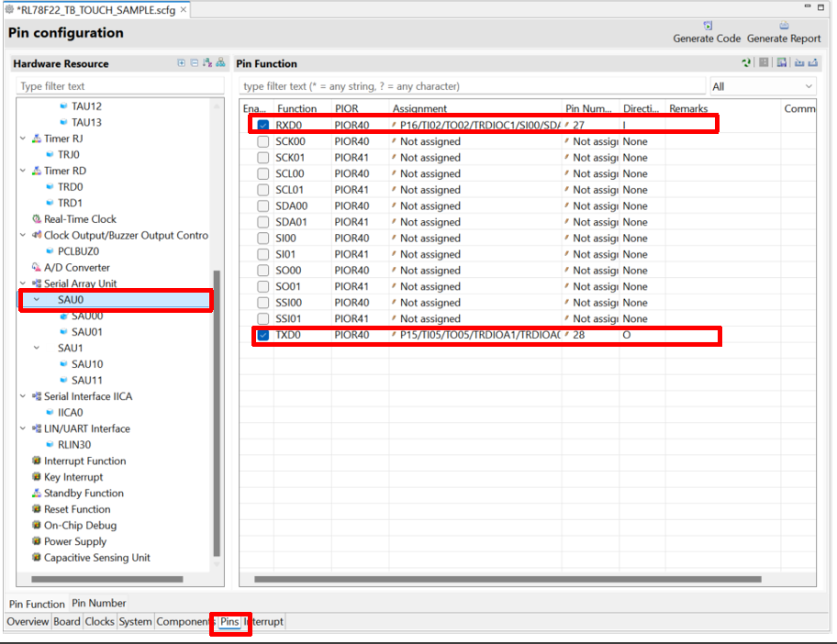Uncheck the RXD0 enable checkbox
Viewport: 837px width, 644px height.
[263, 126]
